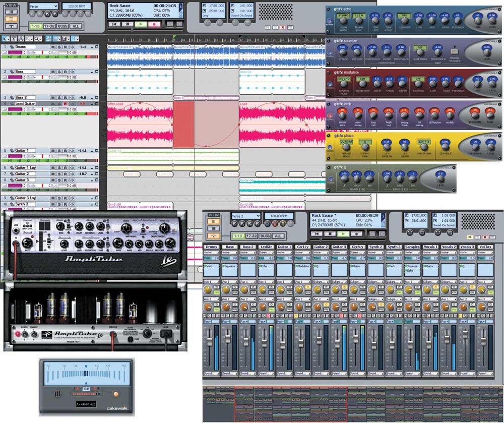Start playback with the track window's green Play button
The width and height of the screenshot is (504, 423).
point(141,24)
